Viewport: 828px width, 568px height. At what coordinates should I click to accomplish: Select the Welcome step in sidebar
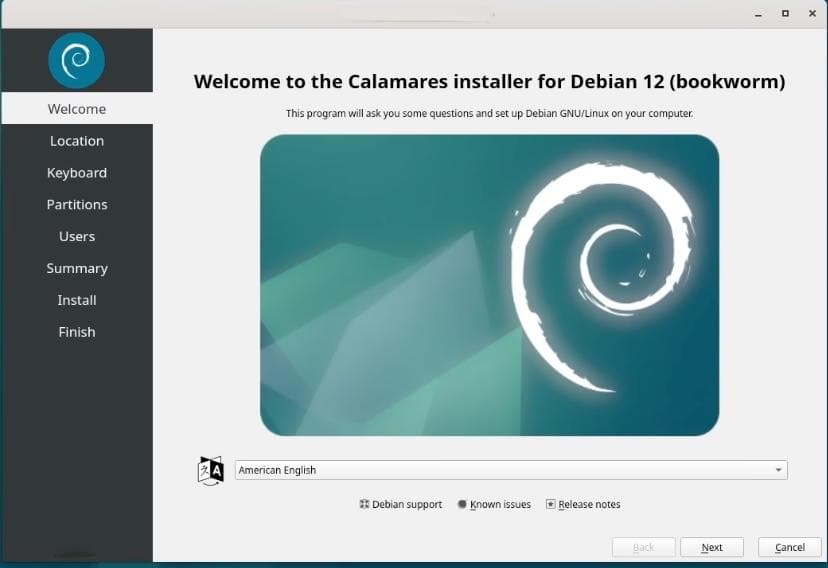[x=77, y=109]
